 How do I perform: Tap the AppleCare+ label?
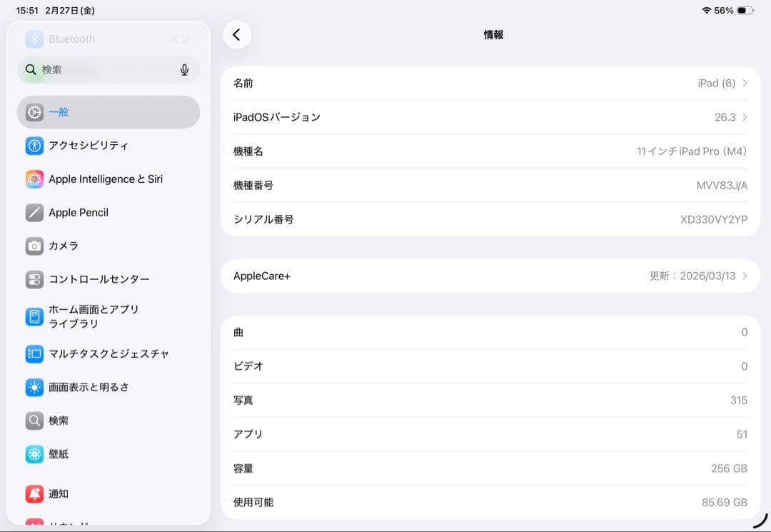coord(261,276)
